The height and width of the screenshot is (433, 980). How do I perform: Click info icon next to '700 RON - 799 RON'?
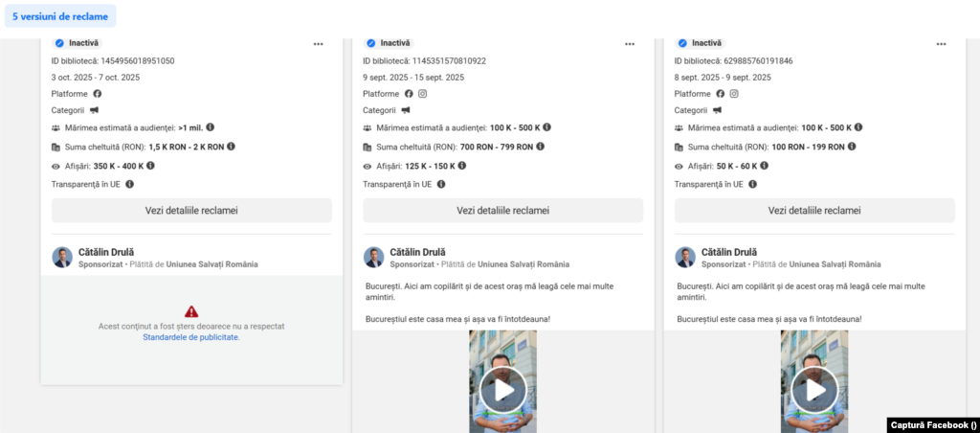[541, 147]
